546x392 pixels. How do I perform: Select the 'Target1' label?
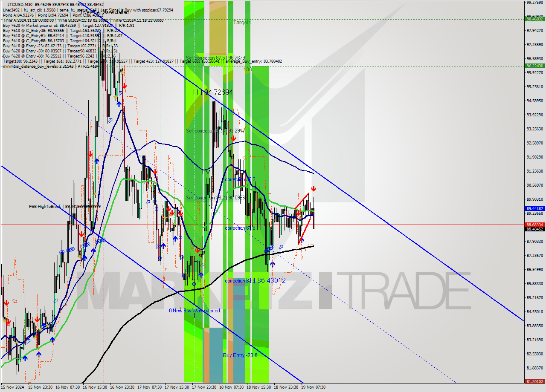(x=242, y=22)
